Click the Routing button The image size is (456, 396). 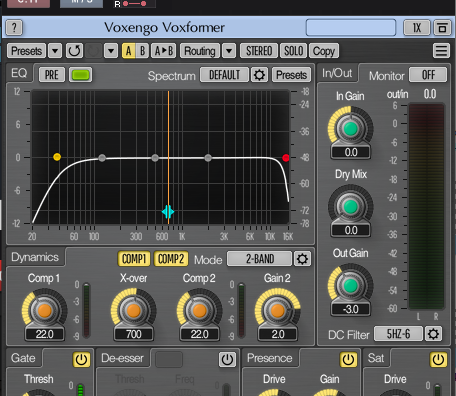point(200,51)
